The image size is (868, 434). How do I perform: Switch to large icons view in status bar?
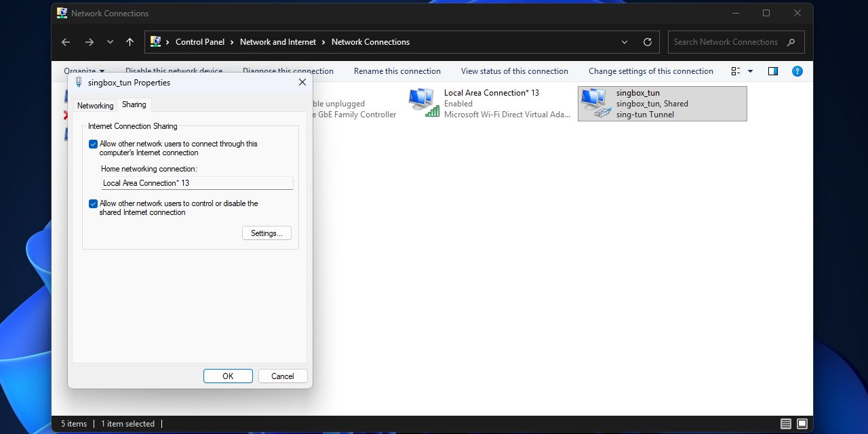tap(802, 424)
